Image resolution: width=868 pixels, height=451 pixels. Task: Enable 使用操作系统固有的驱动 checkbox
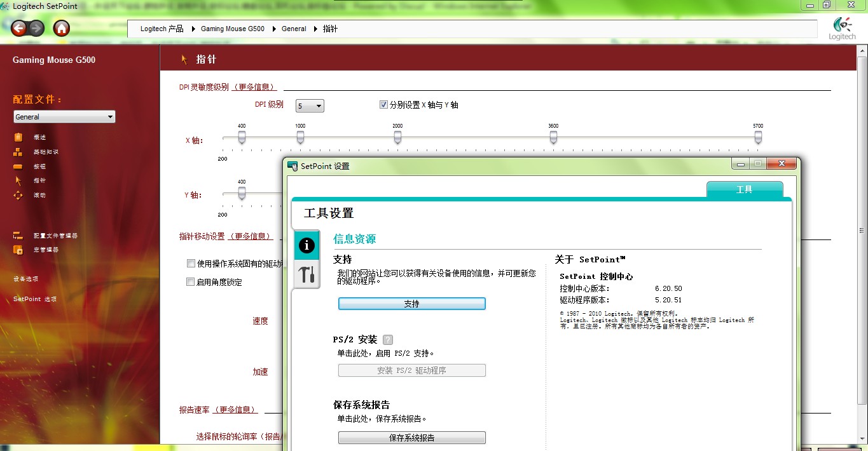(191, 263)
